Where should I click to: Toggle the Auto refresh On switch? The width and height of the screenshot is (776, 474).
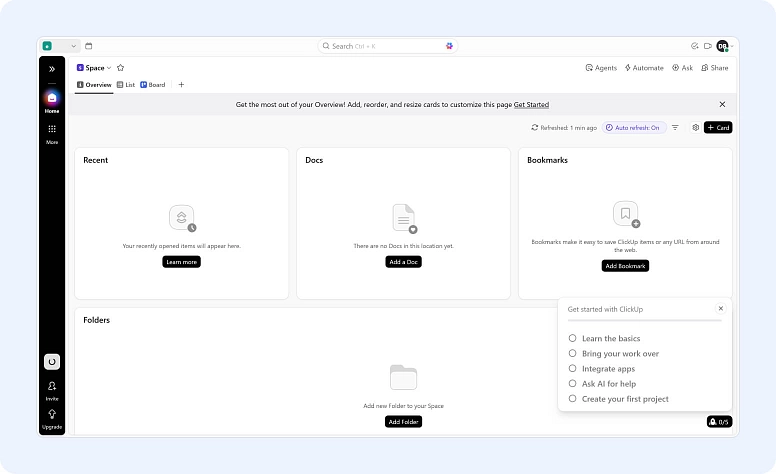tap(634, 128)
